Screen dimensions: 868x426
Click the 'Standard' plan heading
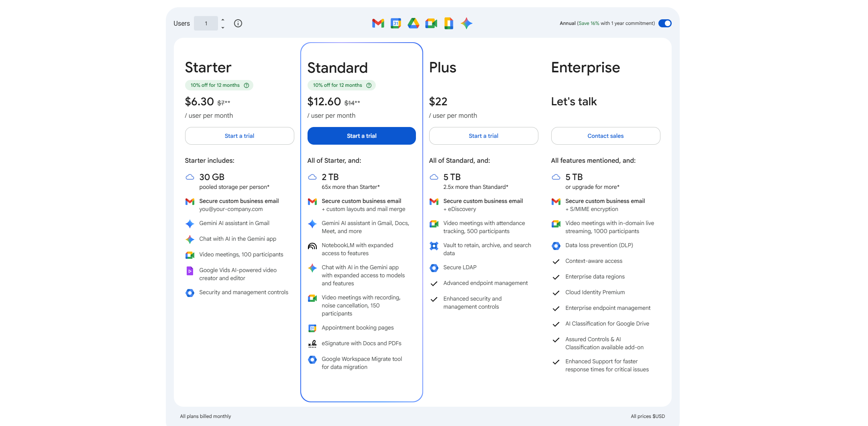pos(338,68)
